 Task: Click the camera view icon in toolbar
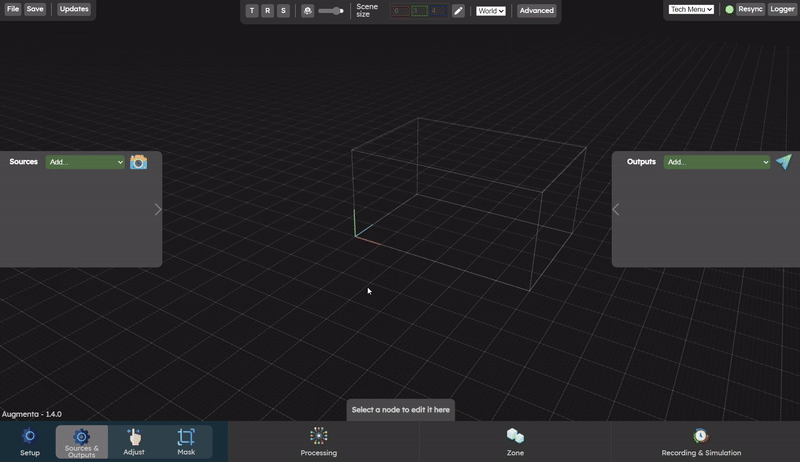click(307, 11)
